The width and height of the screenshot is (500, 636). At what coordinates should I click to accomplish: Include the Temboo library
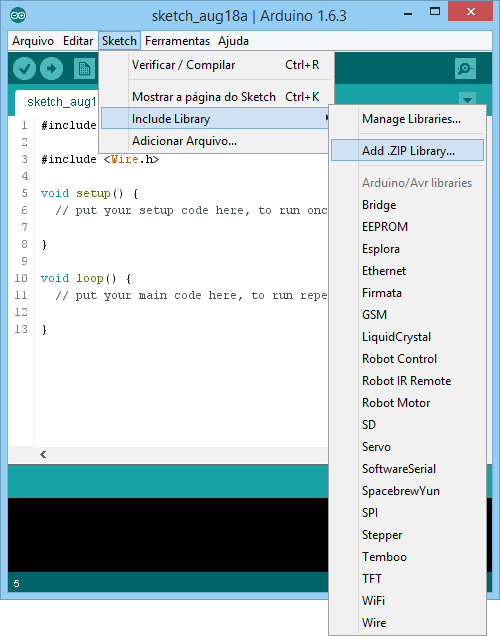[x=408, y=557]
